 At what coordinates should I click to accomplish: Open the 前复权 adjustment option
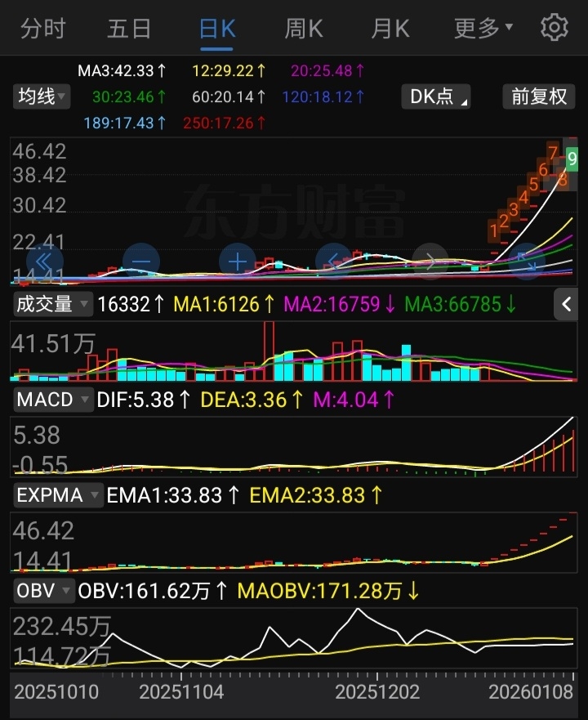point(539,96)
